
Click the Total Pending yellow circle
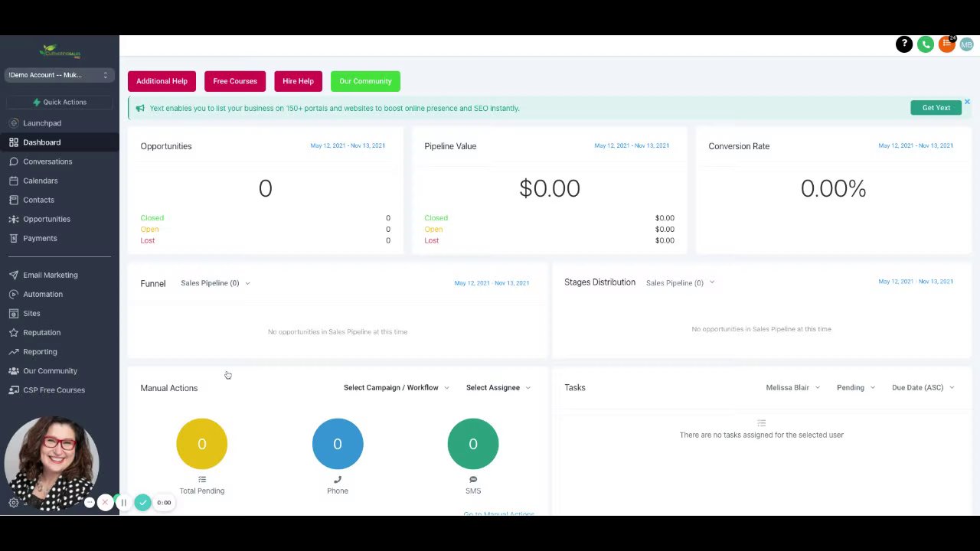pos(202,444)
